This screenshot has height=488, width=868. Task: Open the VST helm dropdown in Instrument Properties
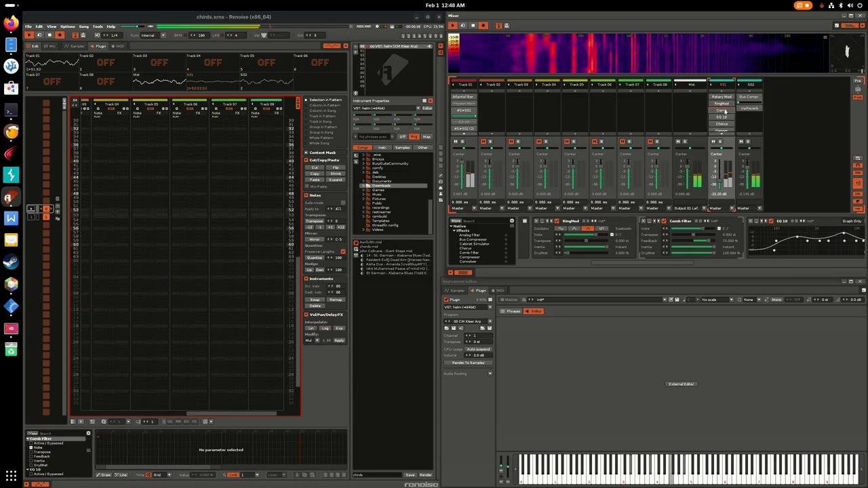click(418, 108)
